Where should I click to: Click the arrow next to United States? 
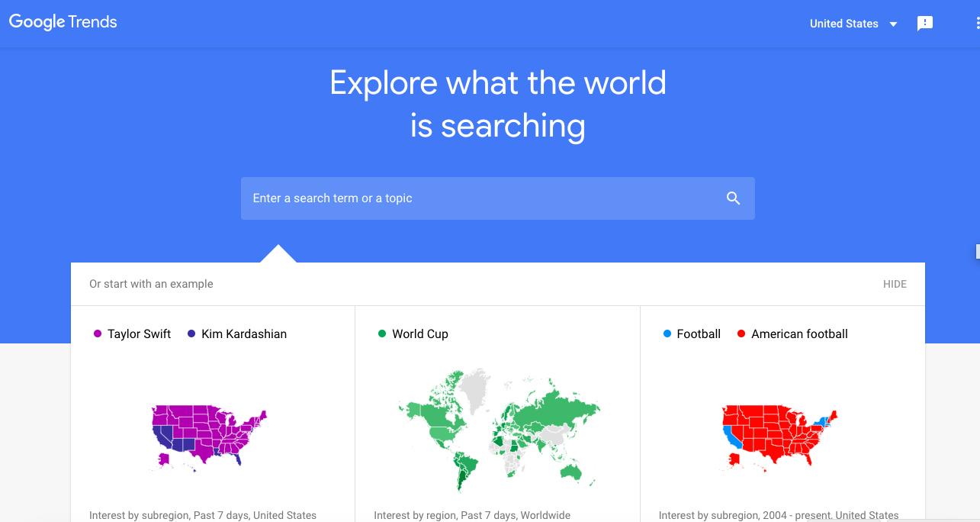click(x=894, y=24)
